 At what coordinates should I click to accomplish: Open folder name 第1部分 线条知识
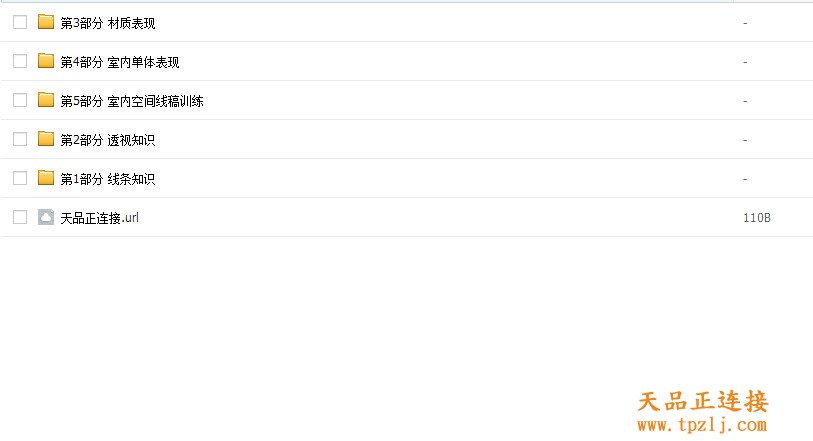click(108, 179)
